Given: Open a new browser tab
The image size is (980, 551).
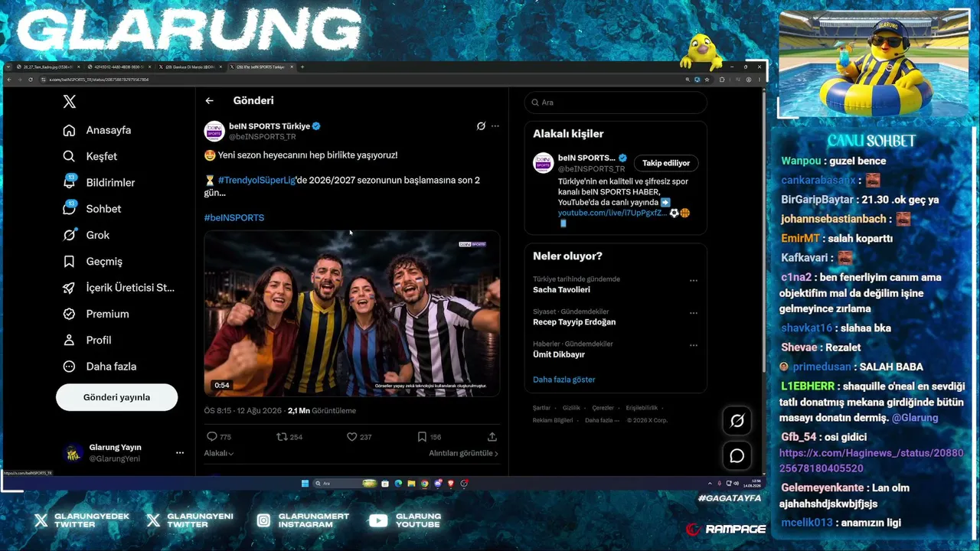Looking at the screenshot, I should pyautogui.click(x=302, y=67).
